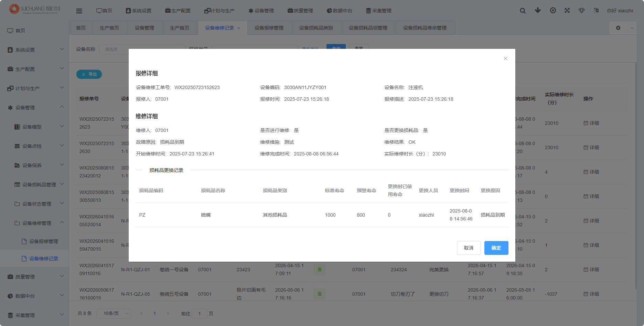The image size is (644, 326).
Task: Switch to the 设备管理 page tab
Action: (x=144, y=28)
